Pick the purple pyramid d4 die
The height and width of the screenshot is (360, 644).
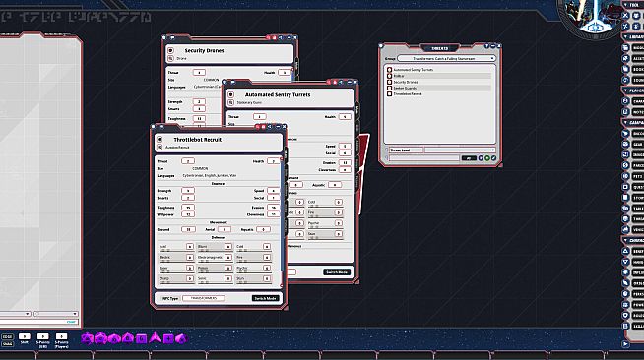coord(155,338)
